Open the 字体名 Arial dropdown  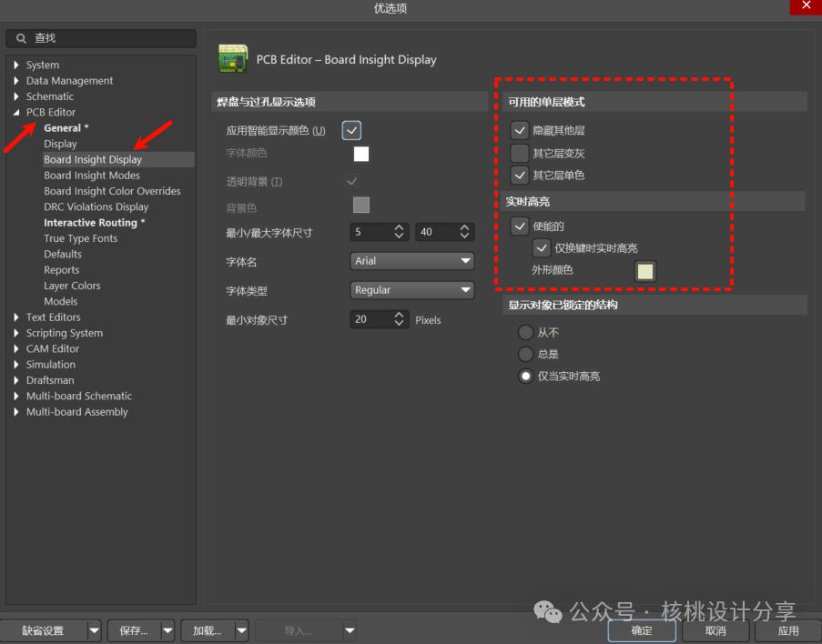click(x=412, y=261)
